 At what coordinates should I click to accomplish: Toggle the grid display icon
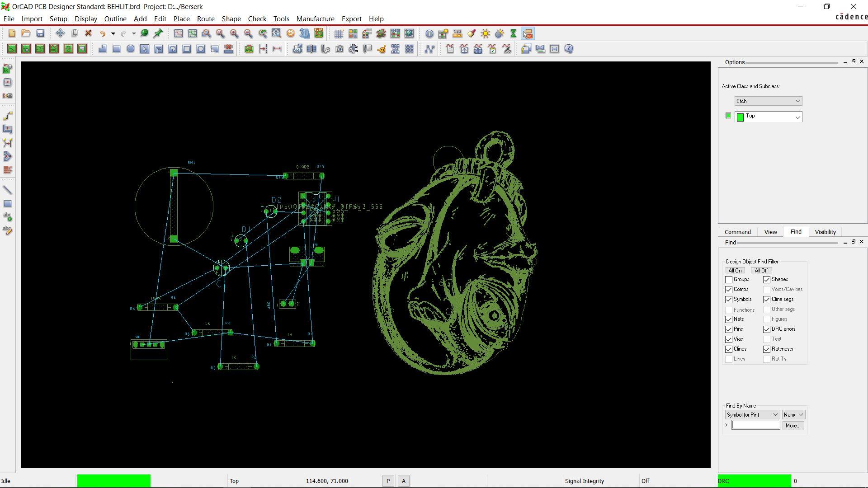point(338,33)
